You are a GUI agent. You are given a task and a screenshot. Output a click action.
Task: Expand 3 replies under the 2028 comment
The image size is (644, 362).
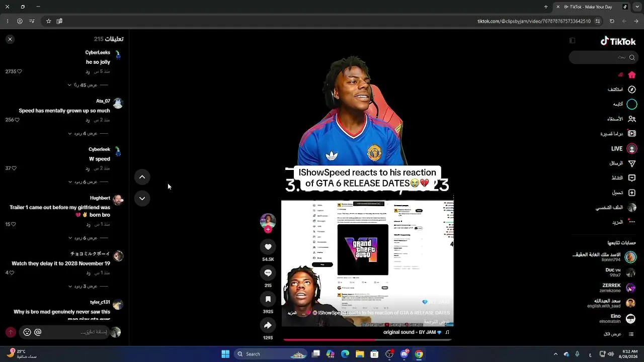coord(83,286)
